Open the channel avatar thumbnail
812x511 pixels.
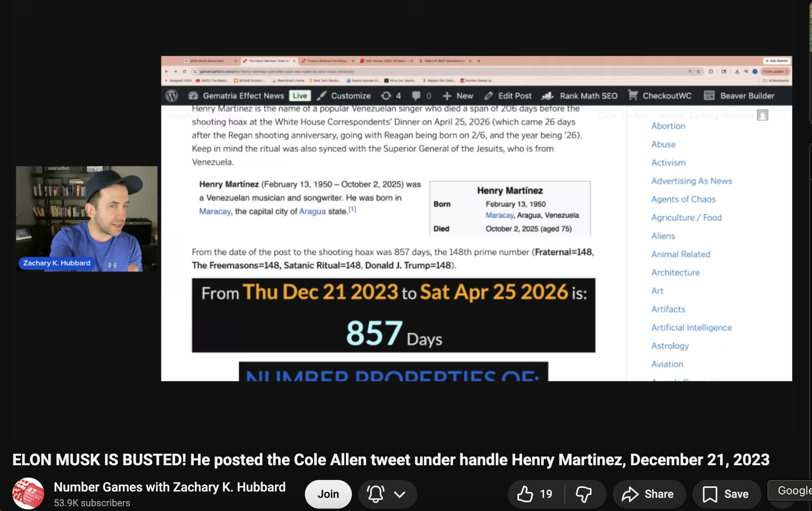[28, 493]
